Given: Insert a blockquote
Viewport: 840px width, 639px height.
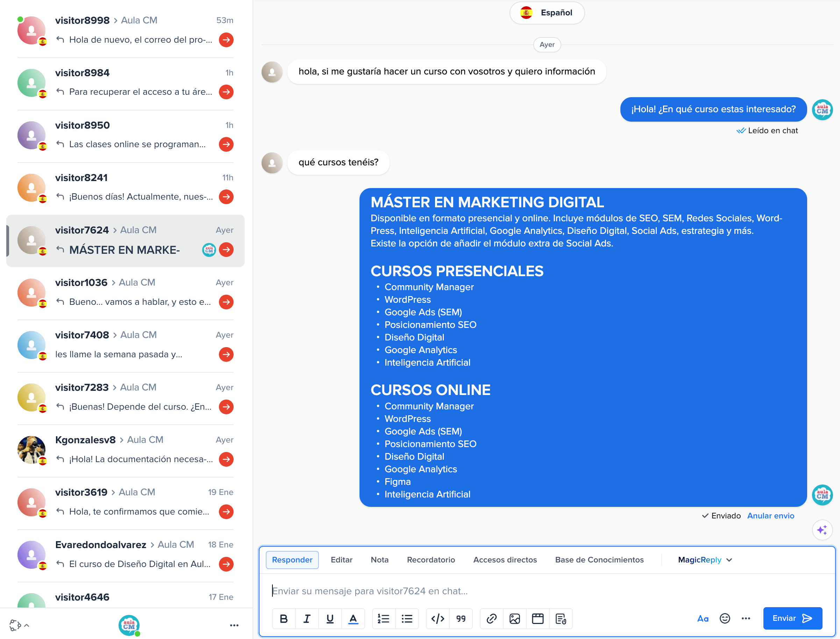Looking at the screenshot, I should coord(461,619).
